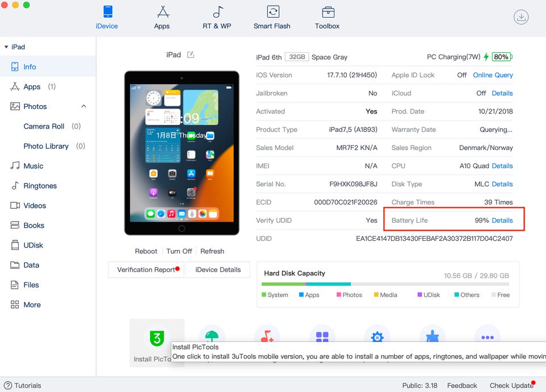
Task: Collapse the iPad device tree
Action: click(x=6, y=47)
